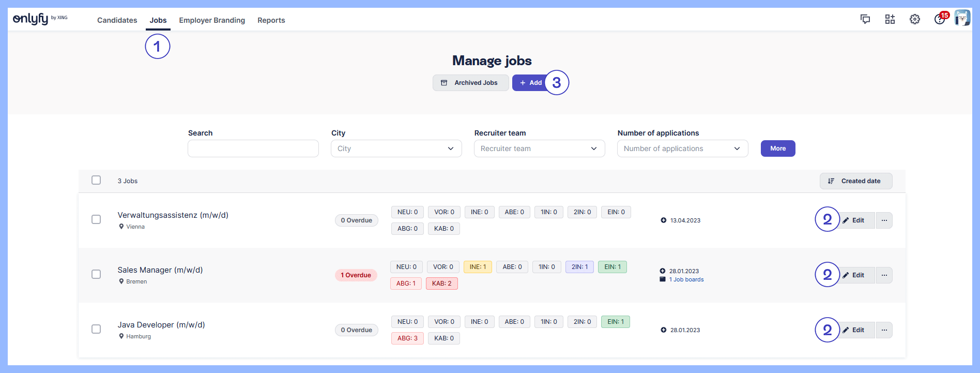Click the user profile avatar
This screenshot has height=373, width=980.
[x=962, y=18]
